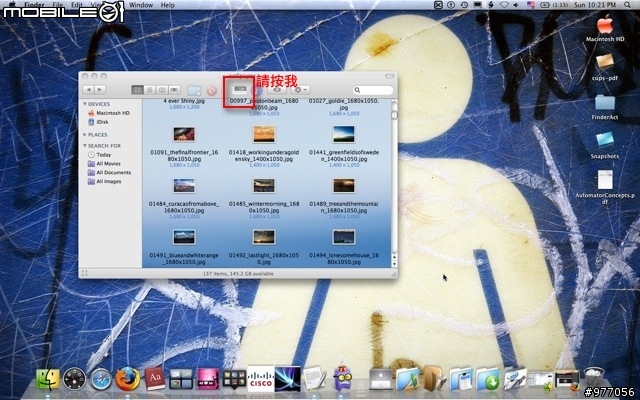Create a new folder from toolbar
This screenshot has width=640, height=400.
194,90
